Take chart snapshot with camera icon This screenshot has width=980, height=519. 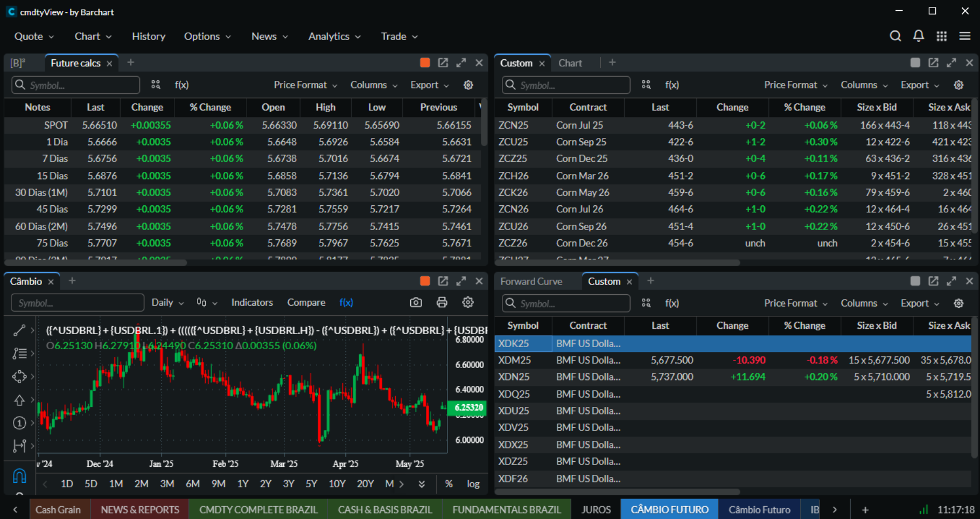tap(416, 302)
